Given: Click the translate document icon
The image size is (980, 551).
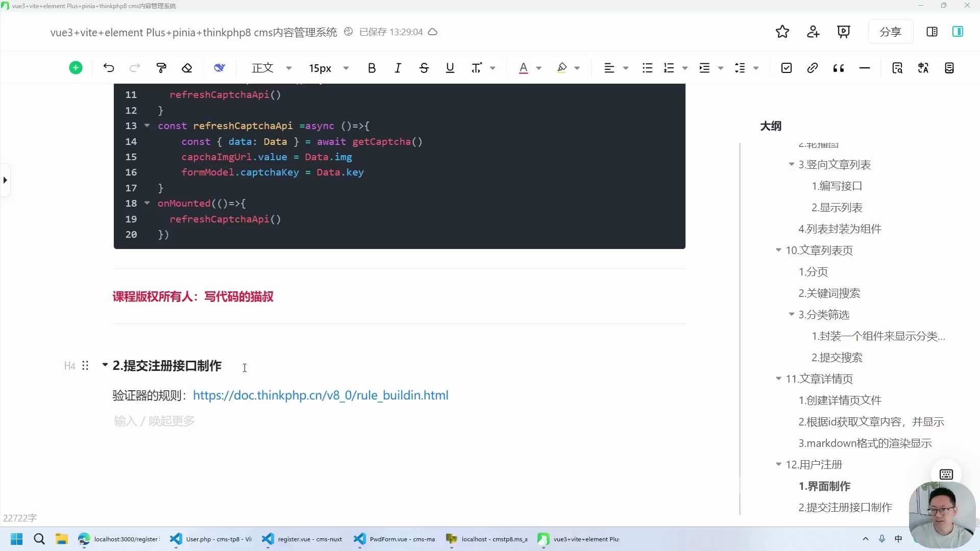Looking at the screenshot, I should (x=923, y=68).
